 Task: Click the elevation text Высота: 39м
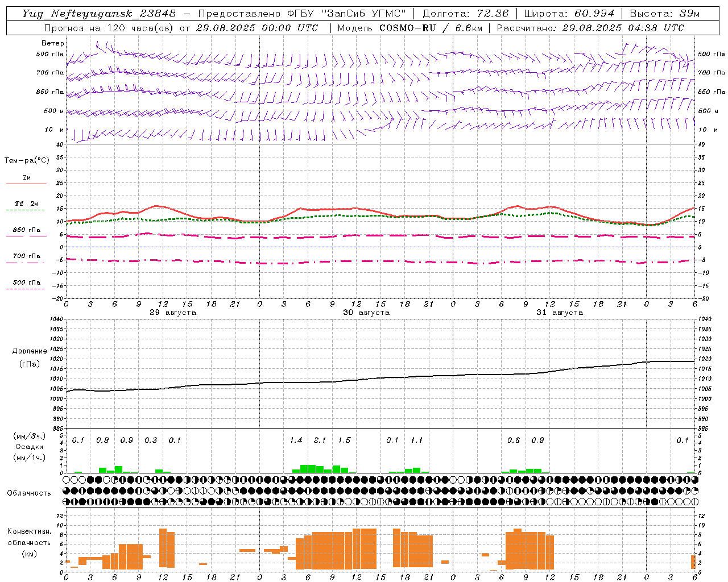pyautogui.click(x=665, y=14)
